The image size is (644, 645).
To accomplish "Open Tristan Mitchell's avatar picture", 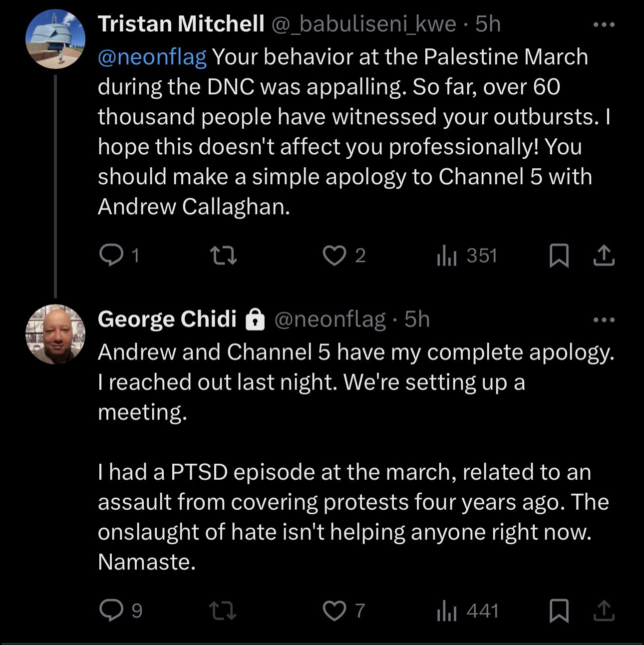I will 55,39.
